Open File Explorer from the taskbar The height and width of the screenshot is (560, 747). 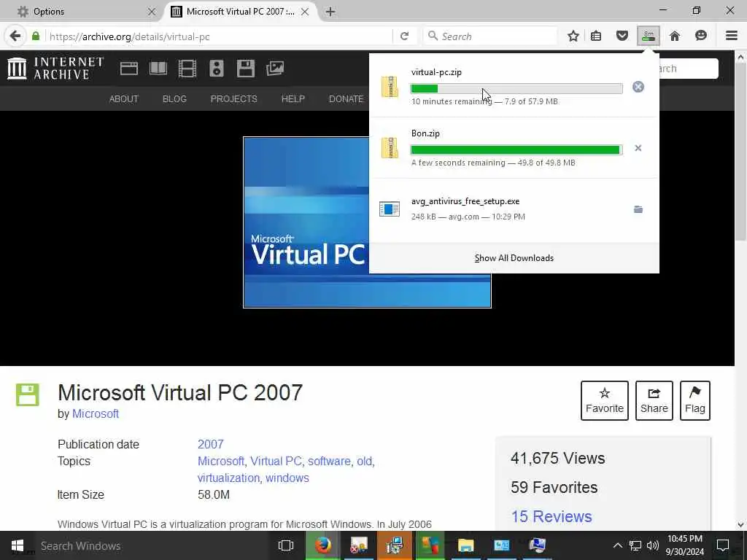[465, 545]
